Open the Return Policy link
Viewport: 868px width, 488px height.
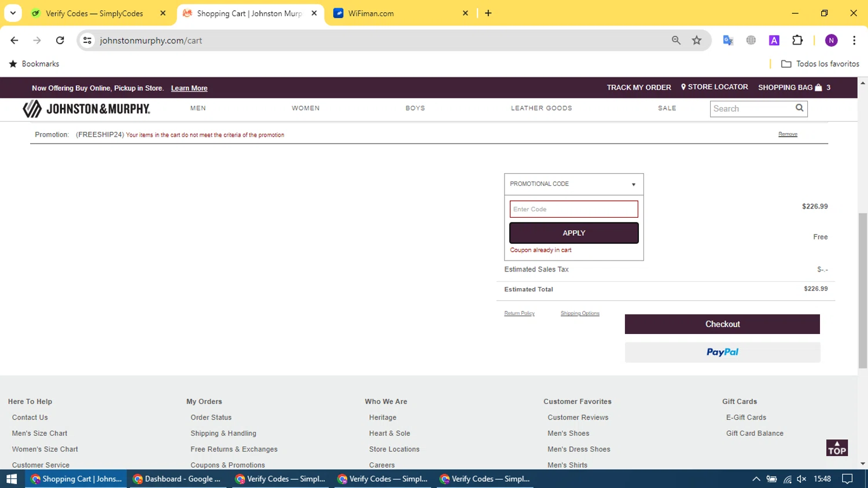520,313
